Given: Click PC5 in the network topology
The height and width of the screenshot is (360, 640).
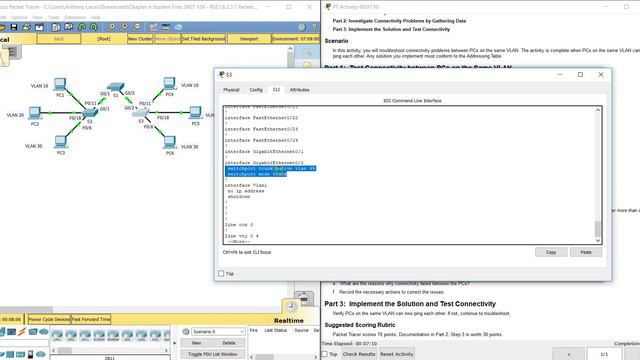Looking at the screenshot, I should (196, 112).
